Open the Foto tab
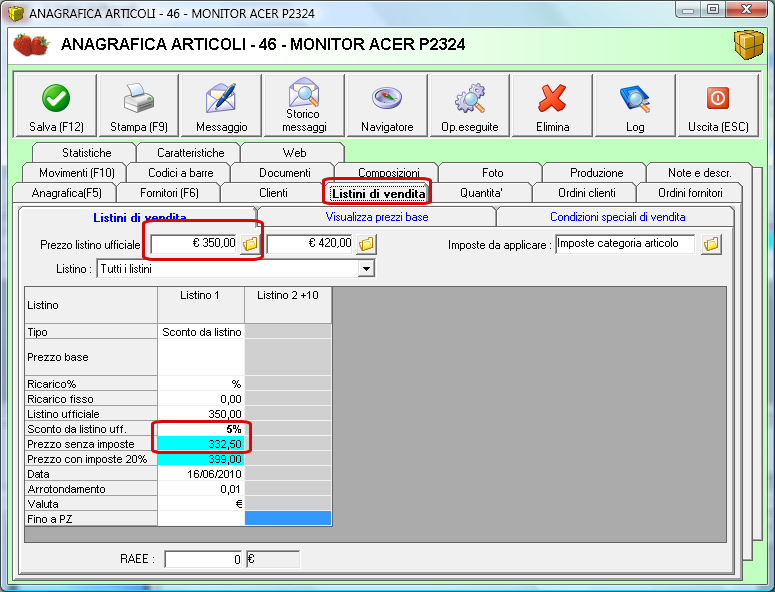This screenshot has width=775, height=592. [x=492, y=173]
